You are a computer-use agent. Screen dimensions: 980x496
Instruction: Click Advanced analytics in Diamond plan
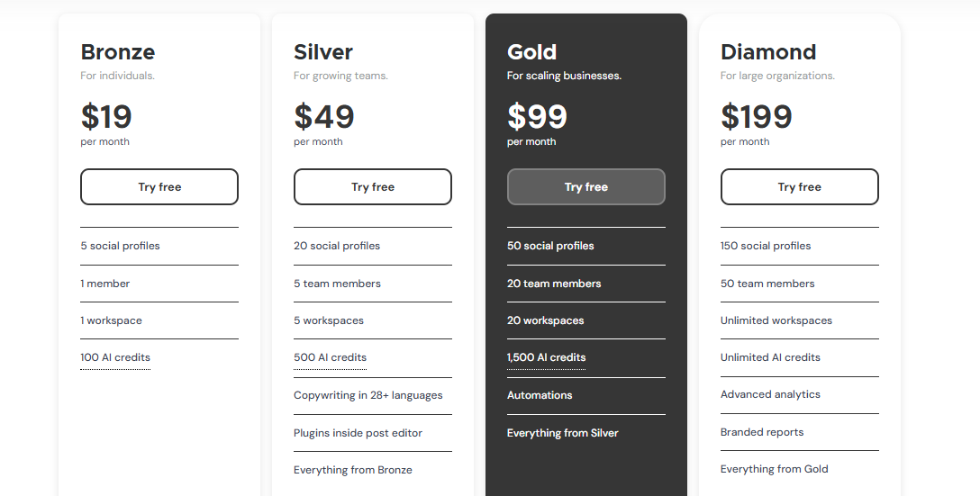(770, 394)
